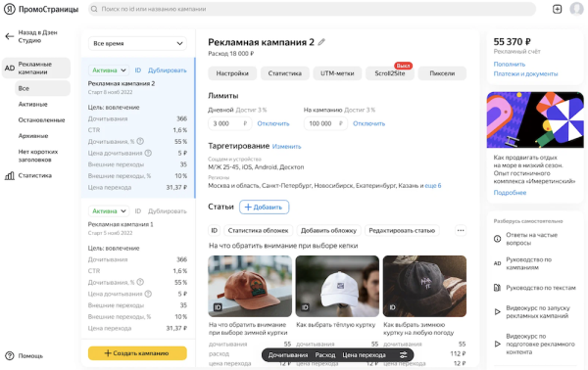The width and height of the screenshot is (588, 370).
Task: Click the daily limit 3 000 input
Action: coord(230,123)
